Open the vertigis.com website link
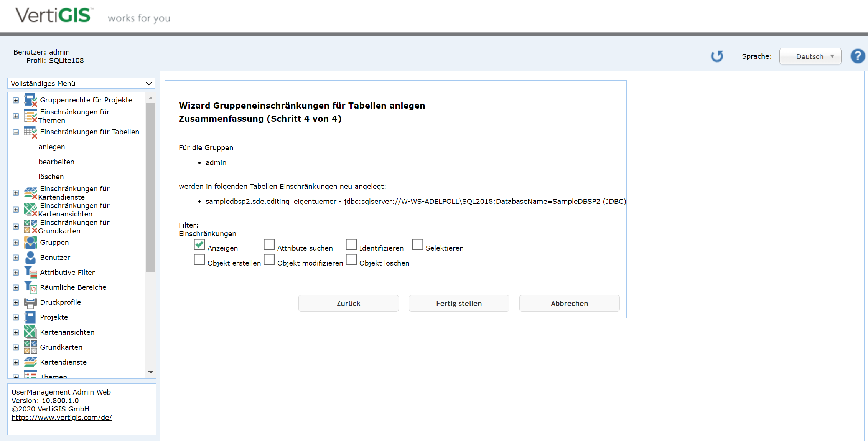868x441 pixels. [61, 418]
